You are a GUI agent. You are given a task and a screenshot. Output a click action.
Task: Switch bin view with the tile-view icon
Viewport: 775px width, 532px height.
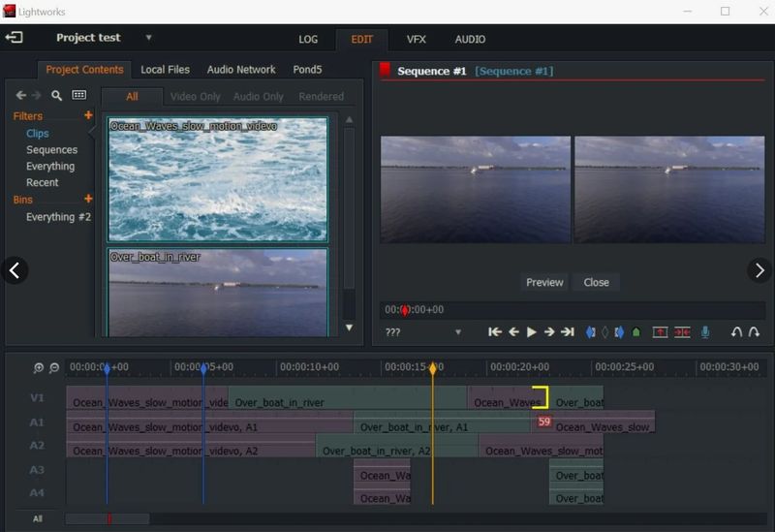coord(79,96)
